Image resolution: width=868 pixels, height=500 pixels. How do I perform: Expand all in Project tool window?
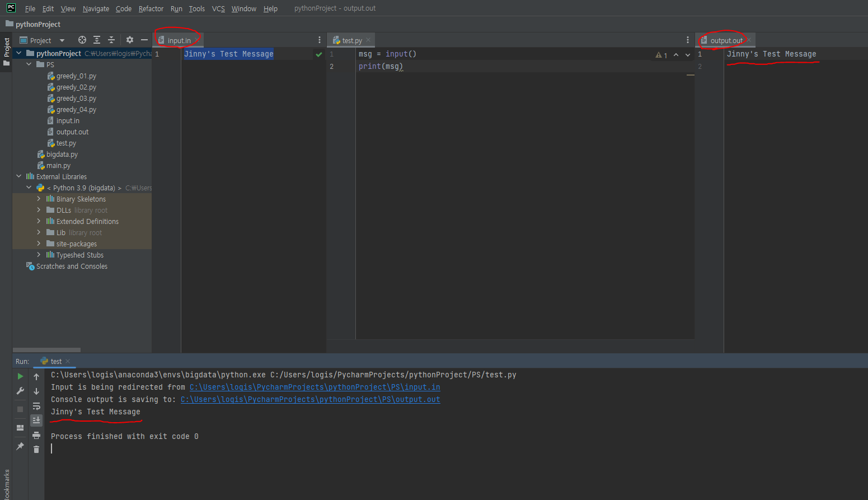click(97, 40)
